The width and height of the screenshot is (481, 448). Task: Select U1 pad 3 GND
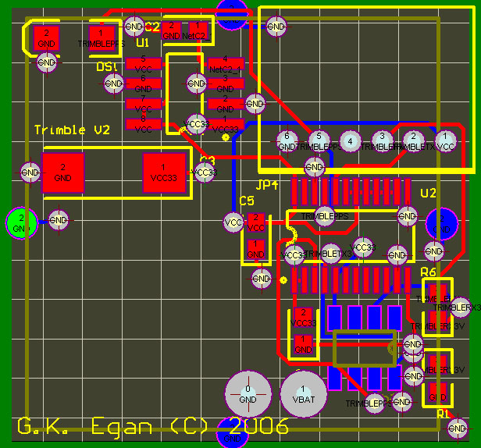tap(226, 84)
